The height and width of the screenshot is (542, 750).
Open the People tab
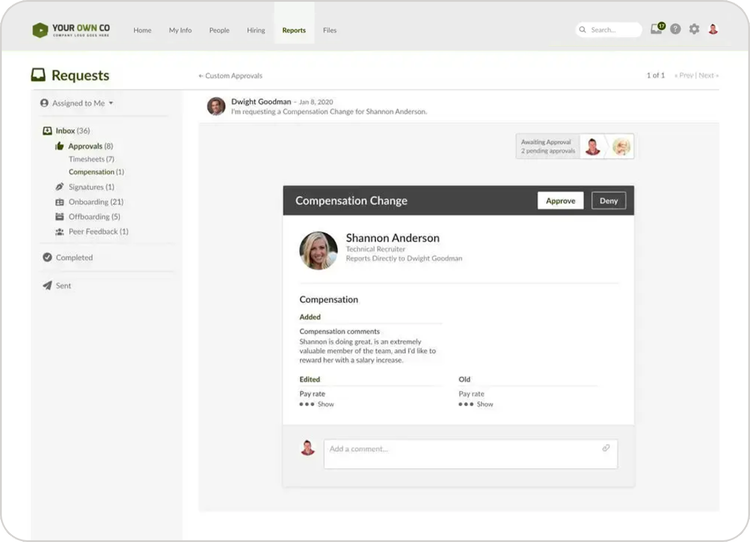tap(219, 30)
